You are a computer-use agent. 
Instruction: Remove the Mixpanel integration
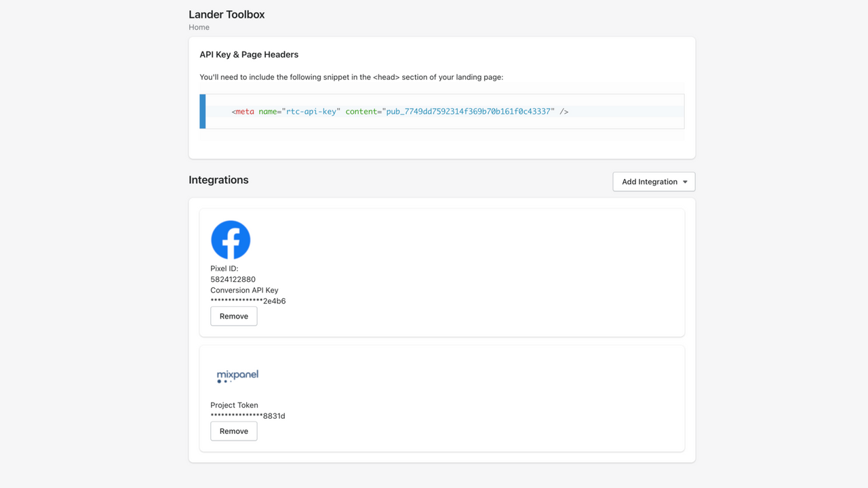tap(233, 430)
